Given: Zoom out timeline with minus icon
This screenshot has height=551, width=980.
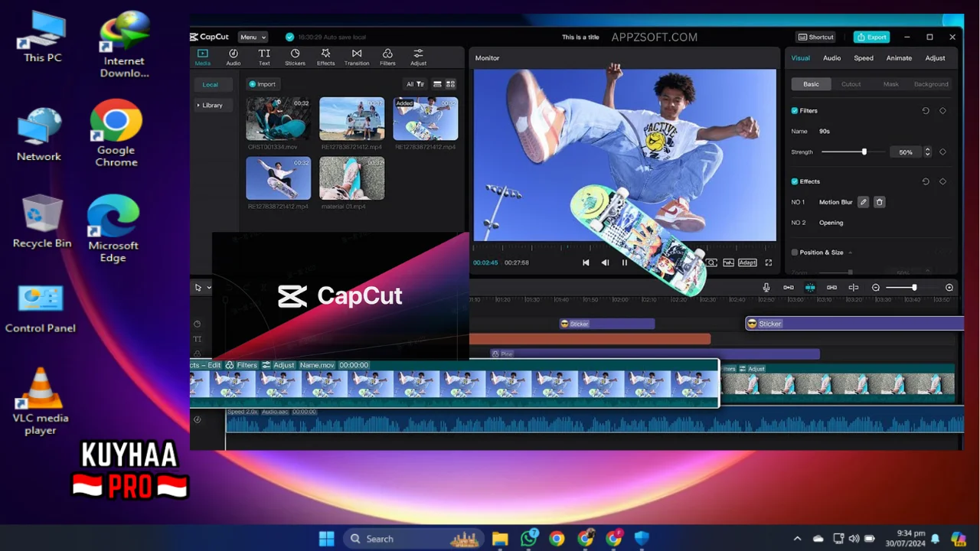Looking at the screenshot, I should [x=876, y=288].
